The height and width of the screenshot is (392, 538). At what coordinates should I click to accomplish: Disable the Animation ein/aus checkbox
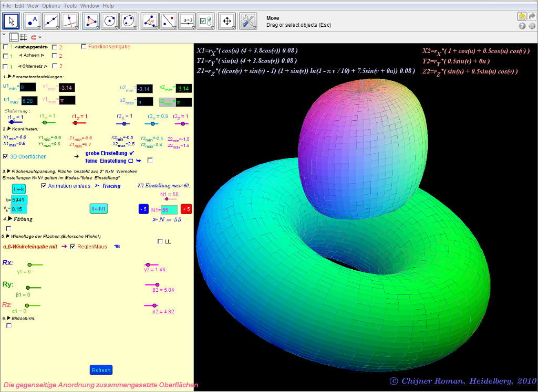[44, 185]
